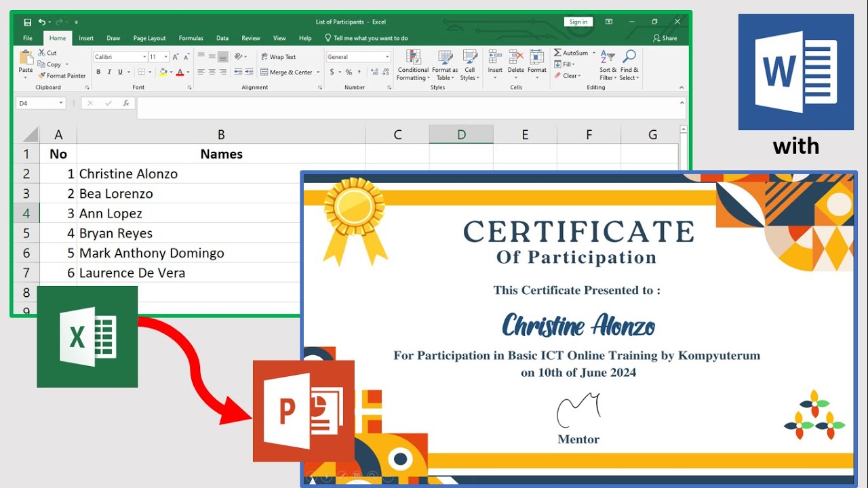Toggle Italic formatting

pos(109,72)
